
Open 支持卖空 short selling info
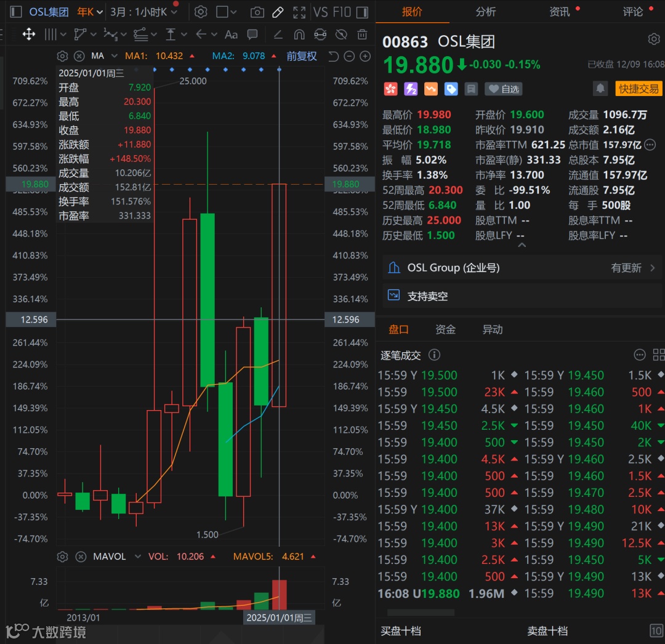click(x=522, y=296)
